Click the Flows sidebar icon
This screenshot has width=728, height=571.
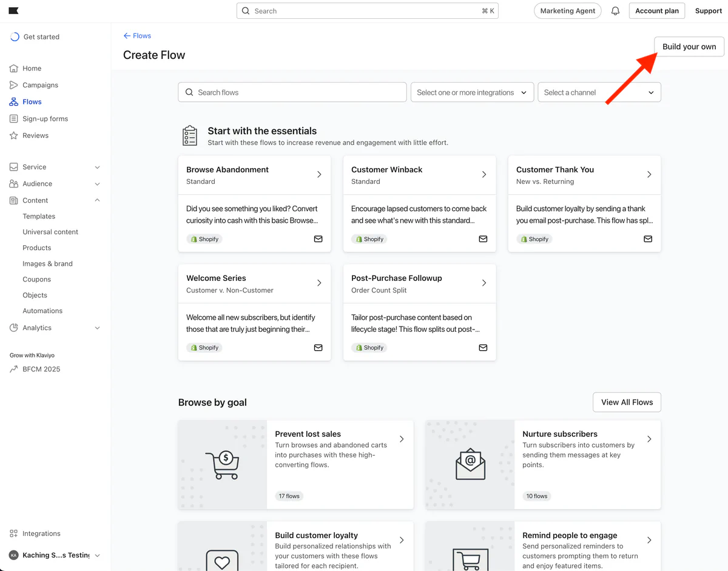pos(14,102)
